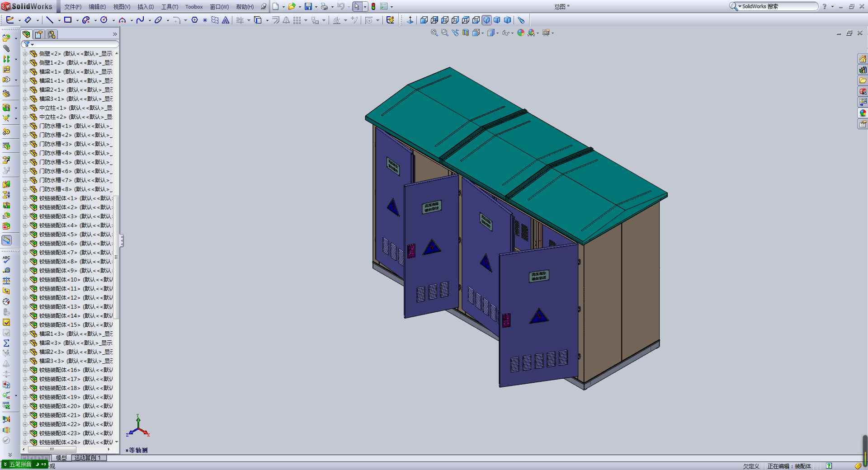Click the Help question mark button
The width and height of the screenshot is (868, 470).
(825, 6)
